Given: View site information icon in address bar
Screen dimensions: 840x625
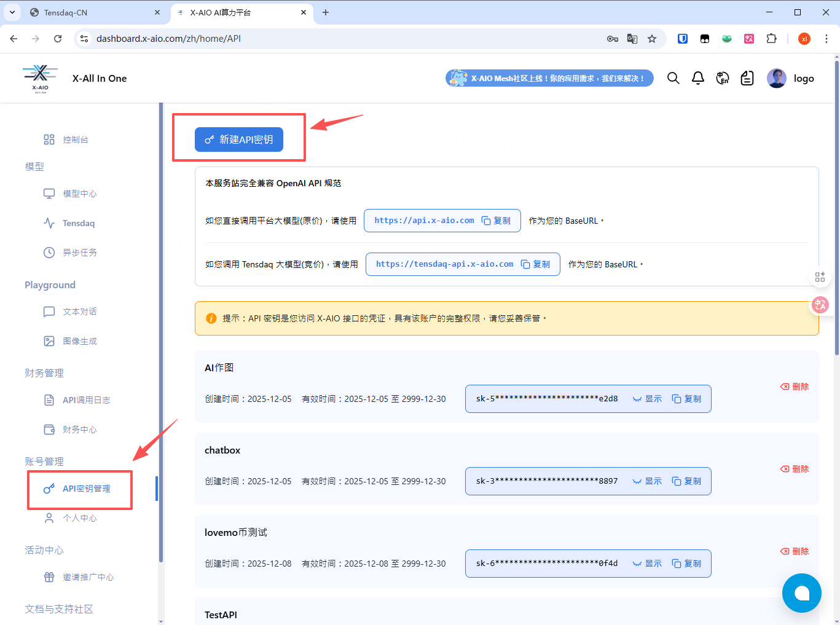Looking at the screenshot, I should (x=84, y=39).
